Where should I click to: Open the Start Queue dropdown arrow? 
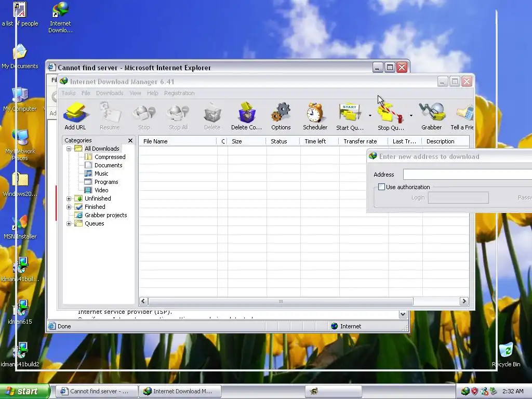[370, 116]
